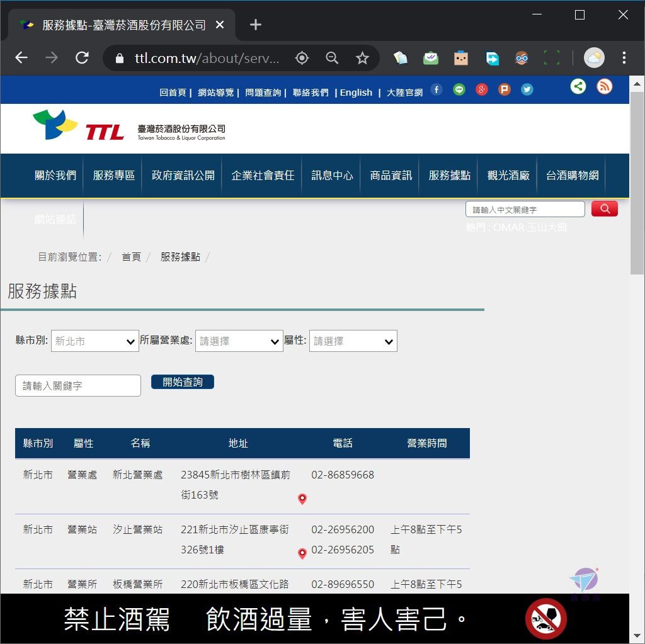Screen dimensions: 645x644
Task: Open the 企業社會責任 menu
Action: 263,176
